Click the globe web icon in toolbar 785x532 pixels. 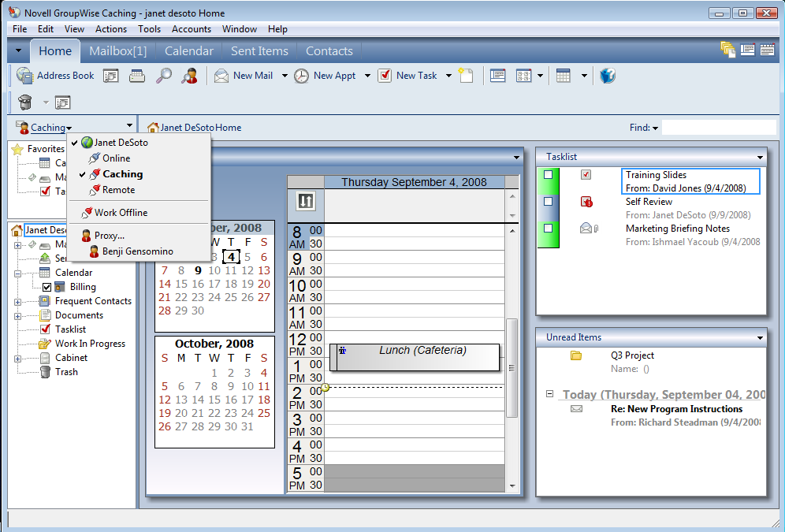click(608, 76)
